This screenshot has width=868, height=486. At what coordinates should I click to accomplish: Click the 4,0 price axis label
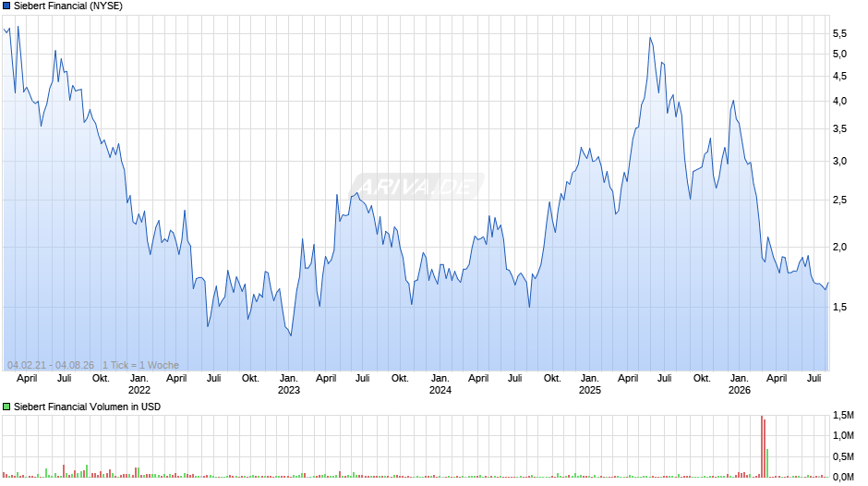click(839, 102)
